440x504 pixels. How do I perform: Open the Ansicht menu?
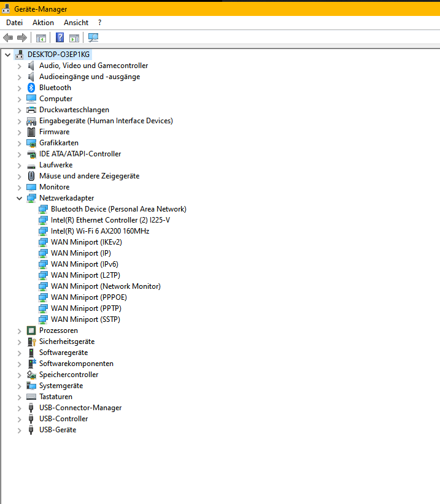[76, 23]
